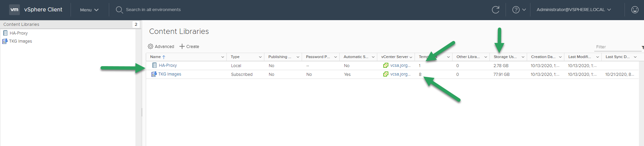The image size is (644, 146).
Task: Click the Type column header
Action: pyautogui.click(x=235, y=57)
